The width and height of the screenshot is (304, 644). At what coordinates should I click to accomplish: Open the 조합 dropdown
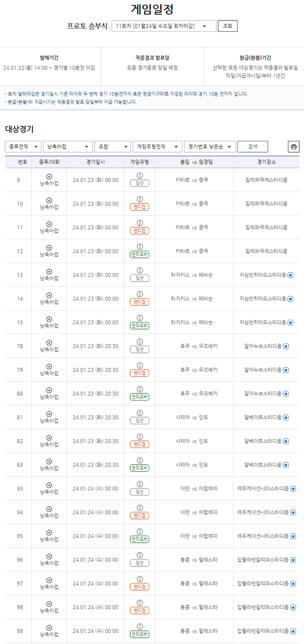coord(113,146)
